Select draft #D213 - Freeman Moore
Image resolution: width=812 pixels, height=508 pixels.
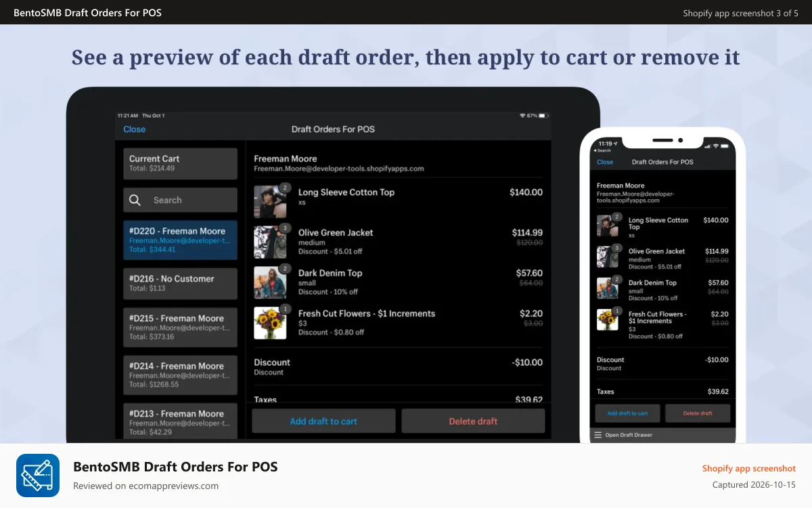point(180,421)
